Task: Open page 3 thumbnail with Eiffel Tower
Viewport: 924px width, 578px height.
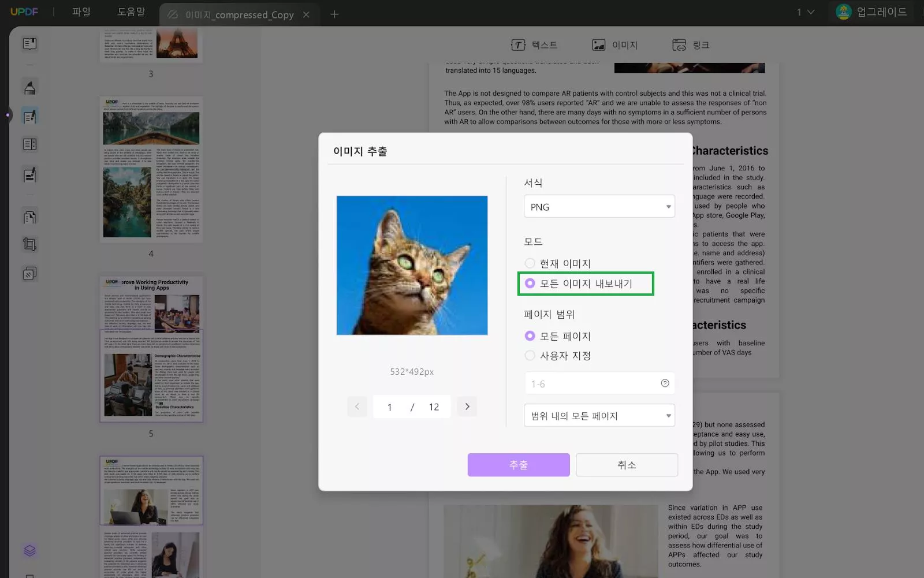Action: pyautogui.click(x=151, y=45)
